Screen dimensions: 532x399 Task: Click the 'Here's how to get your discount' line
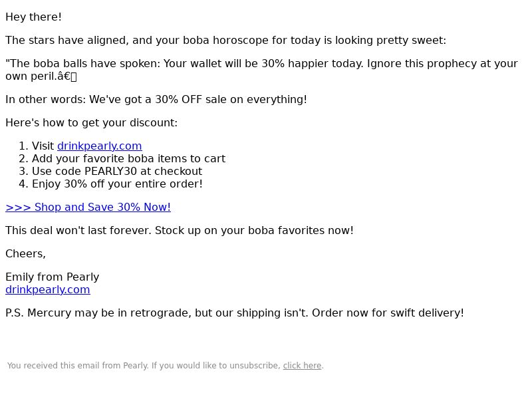pos(92,122)
